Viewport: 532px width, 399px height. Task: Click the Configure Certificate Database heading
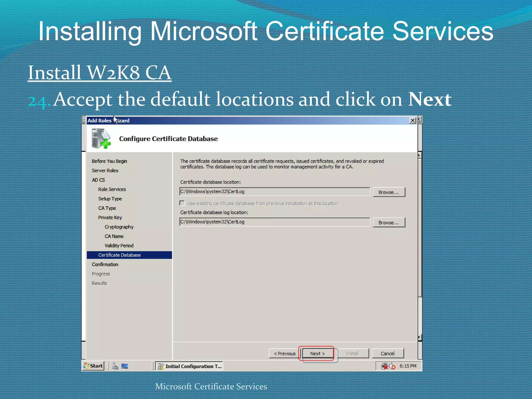168,139
